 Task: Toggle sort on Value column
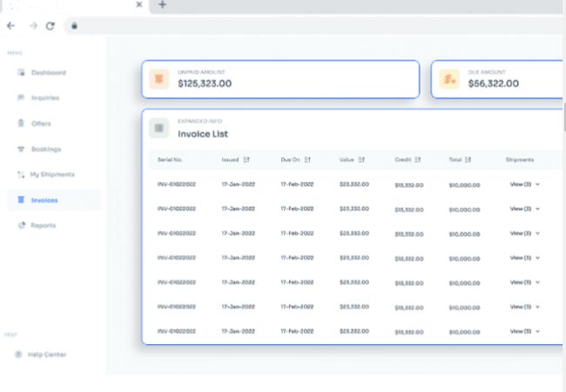point(361,159)
